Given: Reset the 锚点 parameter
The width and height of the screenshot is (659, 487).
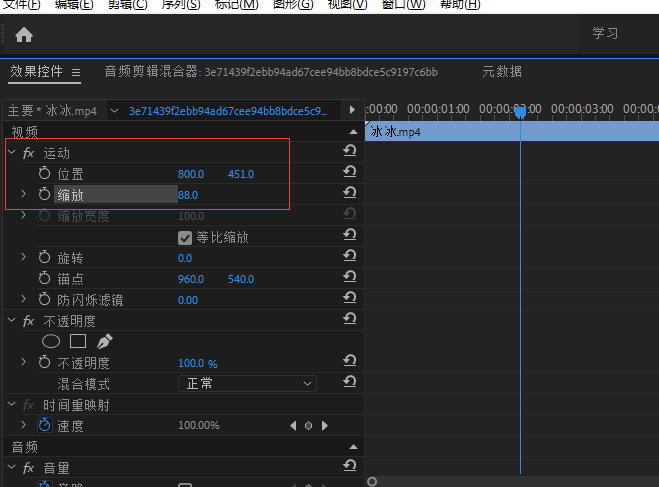Looking at the screenshot, I should [350, 276].
